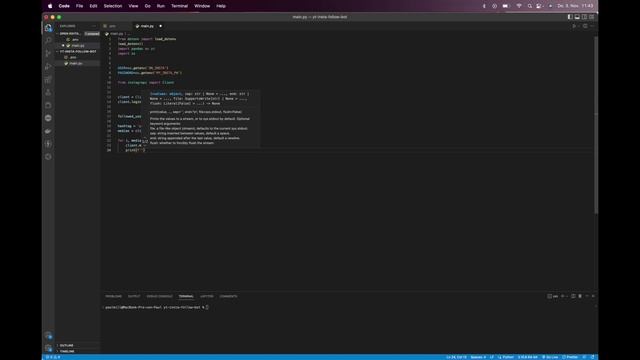Click the Split Editor icon
640x360 pixels.
[x=585, y=26]
